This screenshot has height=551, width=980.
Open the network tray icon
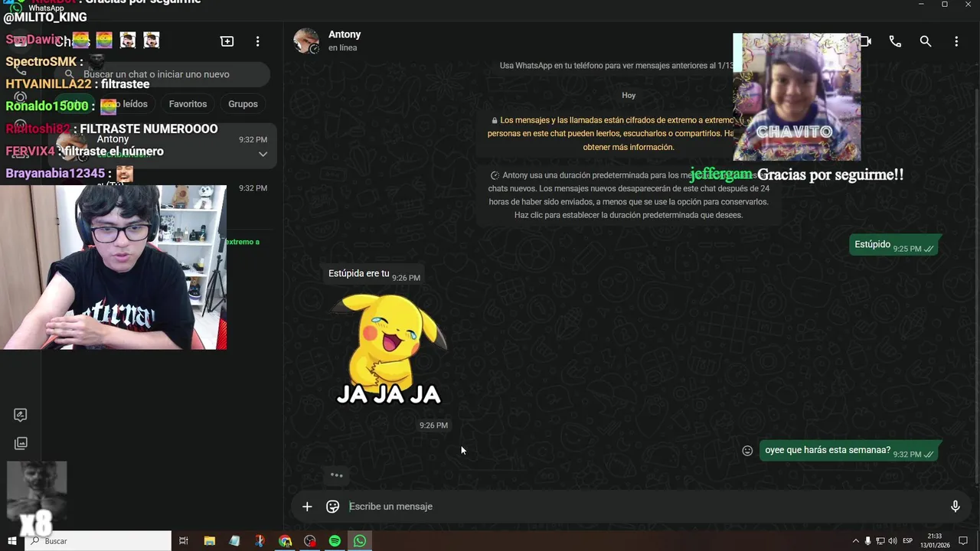(880, 541)
